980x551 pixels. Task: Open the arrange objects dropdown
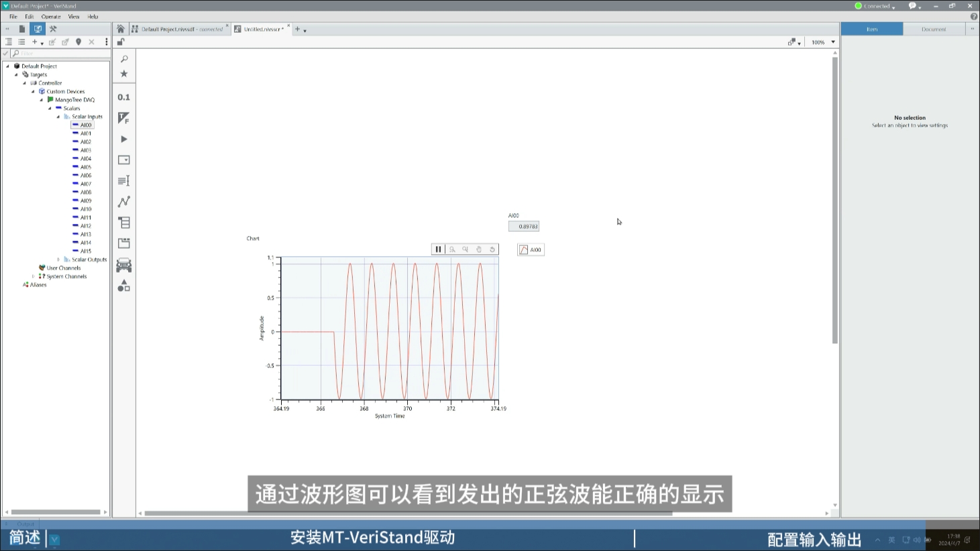pyautogui.click(x=794, y=42)
